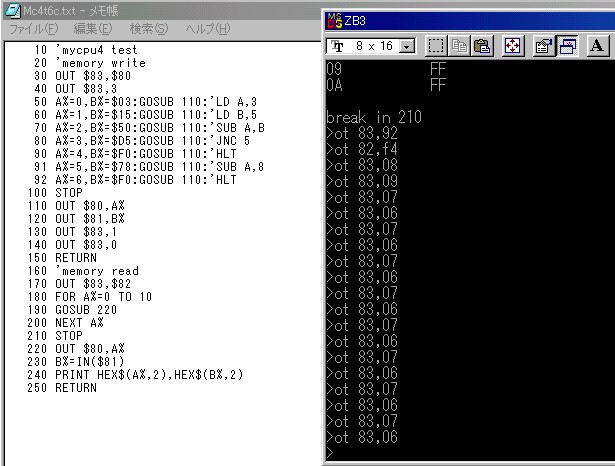Click the DOS prompt at bottom of ZB3
The height and width of the screenshot is (466, 615).
(x=330, y=453)
